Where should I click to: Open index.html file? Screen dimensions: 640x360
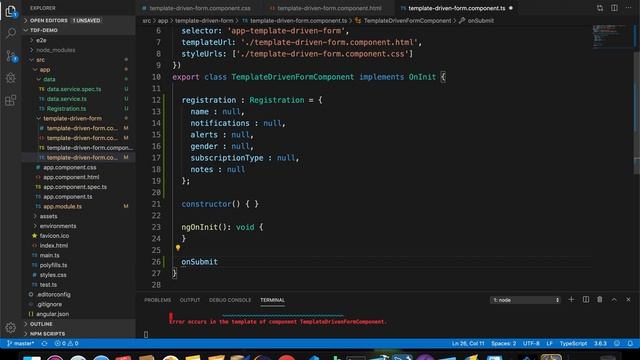[78, 246]
